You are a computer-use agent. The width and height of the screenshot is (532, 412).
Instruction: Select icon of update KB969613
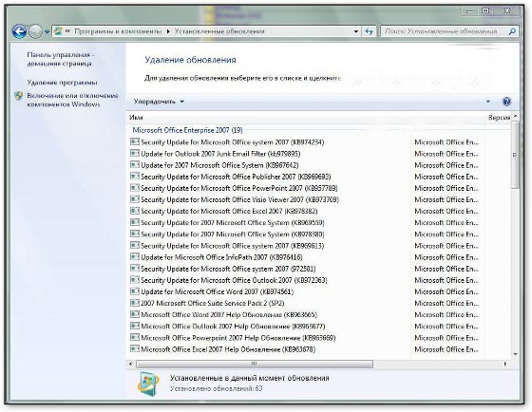[135, 246]
